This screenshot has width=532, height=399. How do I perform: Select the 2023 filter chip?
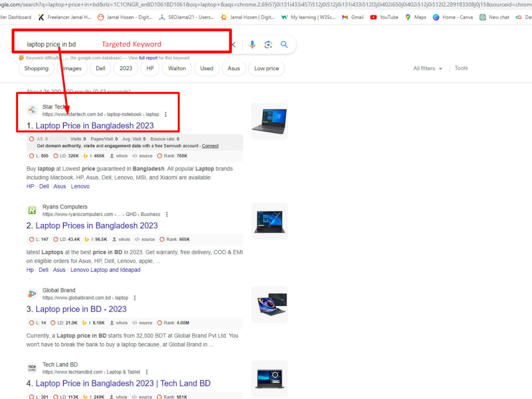(x=126, y=69)
